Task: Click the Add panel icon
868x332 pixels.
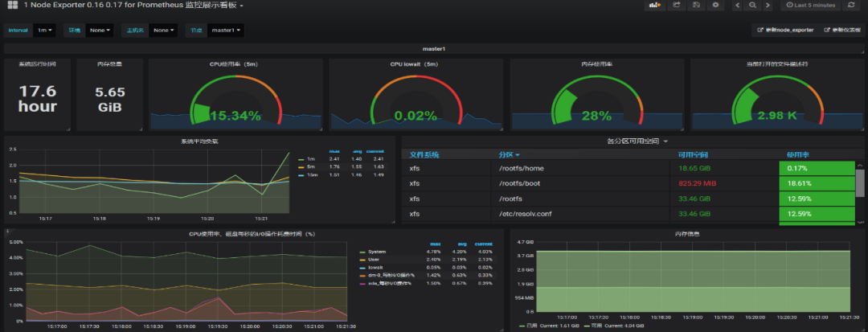Action: [655, 5]
